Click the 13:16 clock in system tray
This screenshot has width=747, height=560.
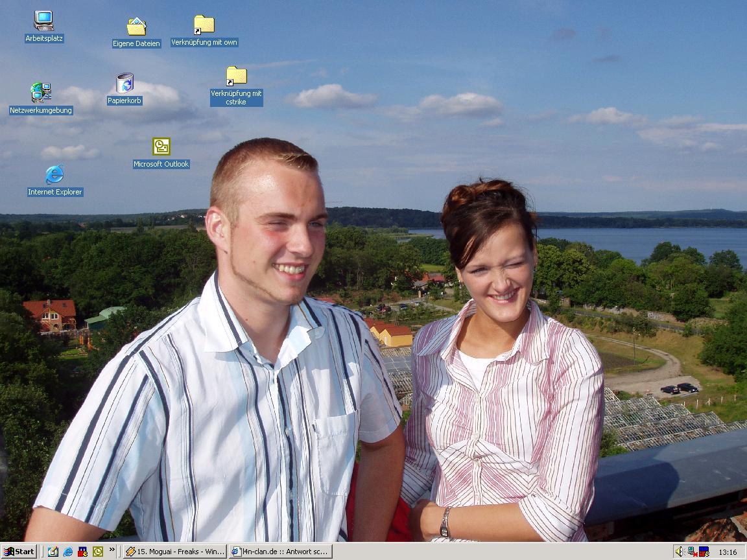click(728, 552)
